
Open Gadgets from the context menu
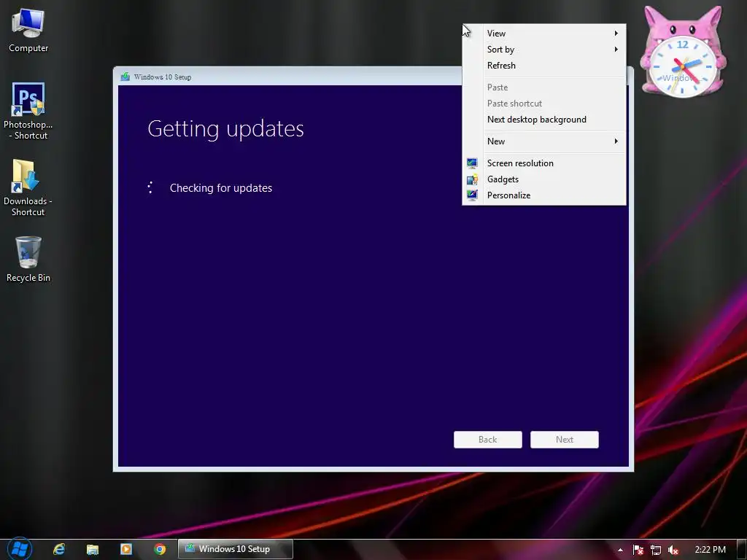[x=544, y=179]
